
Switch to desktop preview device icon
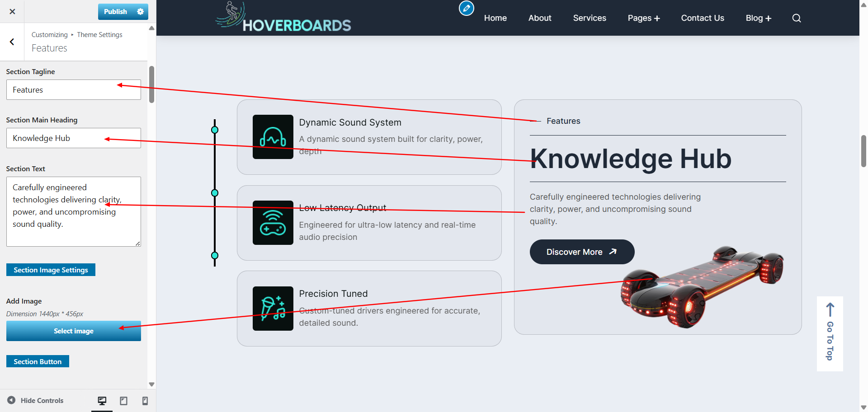click(x=102, y=401)
